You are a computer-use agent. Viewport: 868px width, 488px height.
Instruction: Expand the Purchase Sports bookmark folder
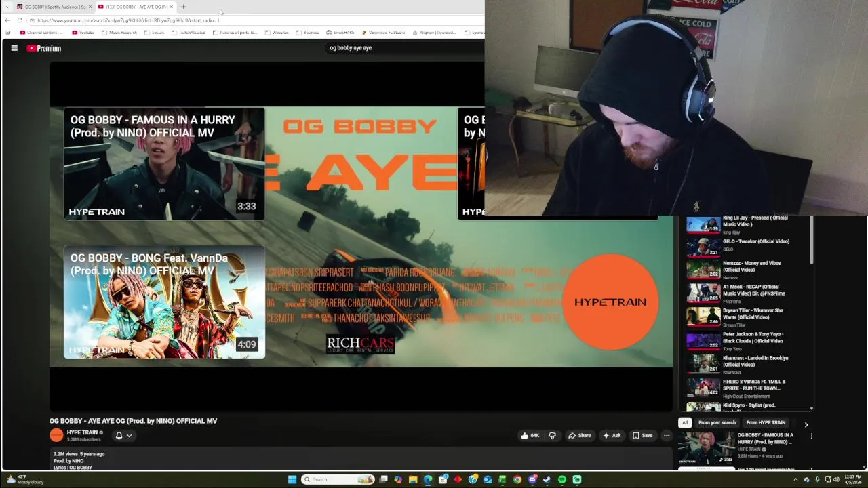click(235, 33)
